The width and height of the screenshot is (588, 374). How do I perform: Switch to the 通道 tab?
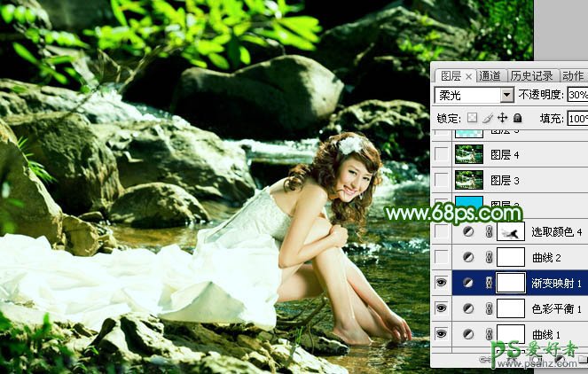pyautogui.click(x=490, y=76)
